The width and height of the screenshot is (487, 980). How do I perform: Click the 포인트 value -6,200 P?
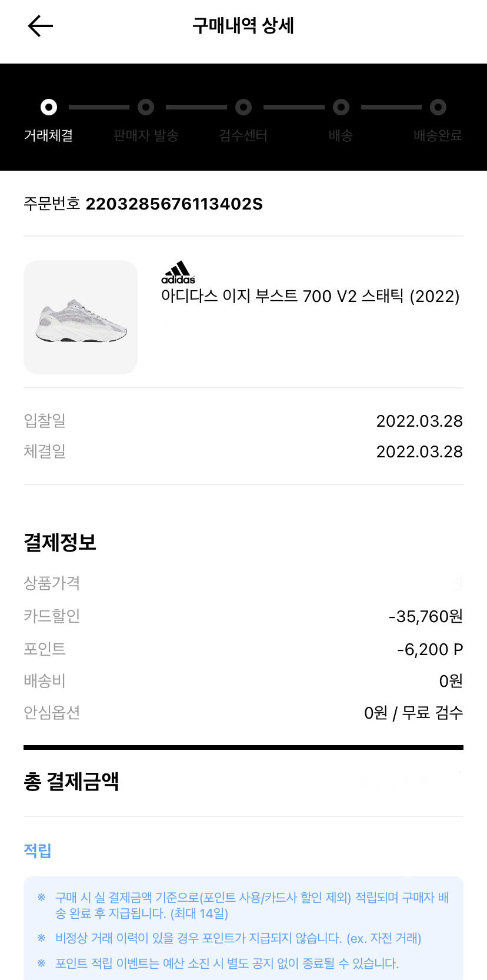(x=430, y=649)
